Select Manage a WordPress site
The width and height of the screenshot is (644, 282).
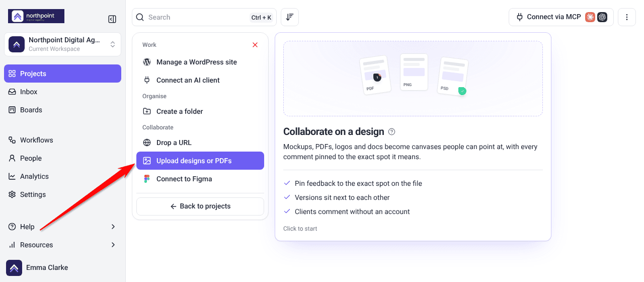click(x=200, y=62)
